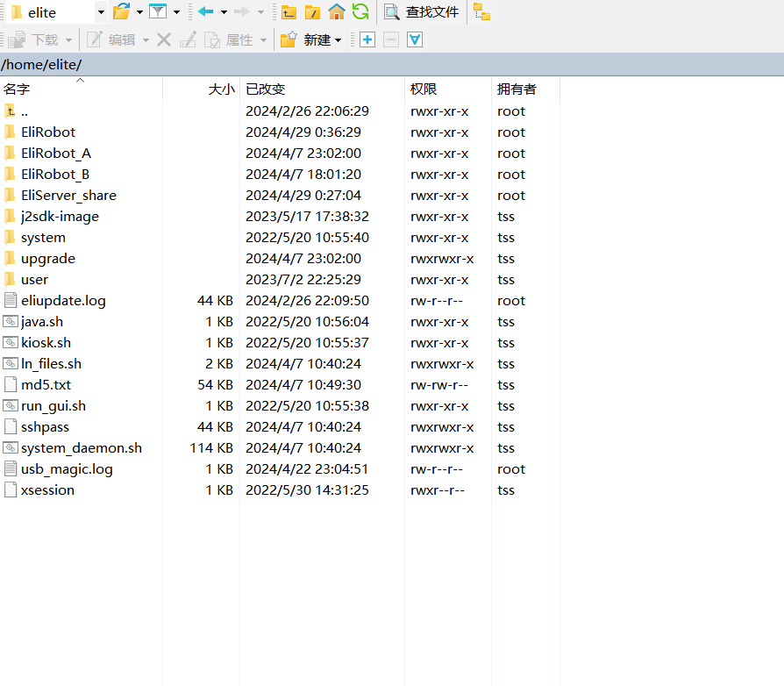Go back with the blue arrow

pyautogui.click(x=206, y=11)
